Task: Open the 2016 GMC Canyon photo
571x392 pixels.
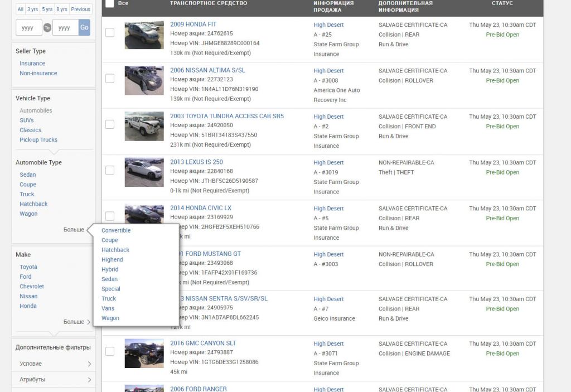Action: pyautogui.click(x=144, y=354)
